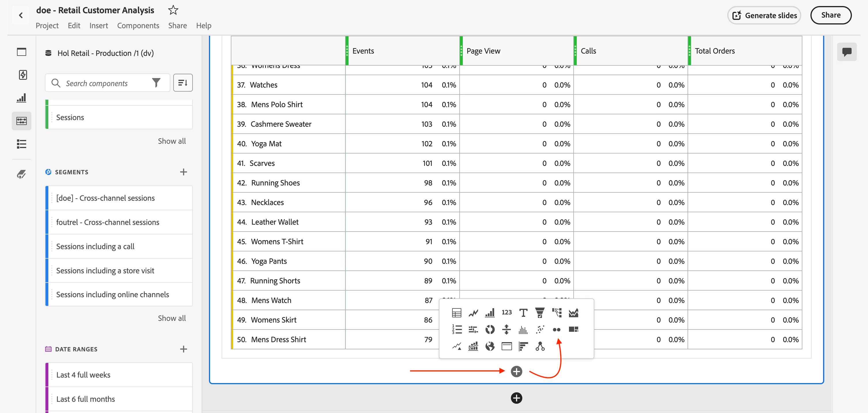Choose the Line chart visualization icon
This screenshot has width=868, height=413.
(x=473, y=313)
